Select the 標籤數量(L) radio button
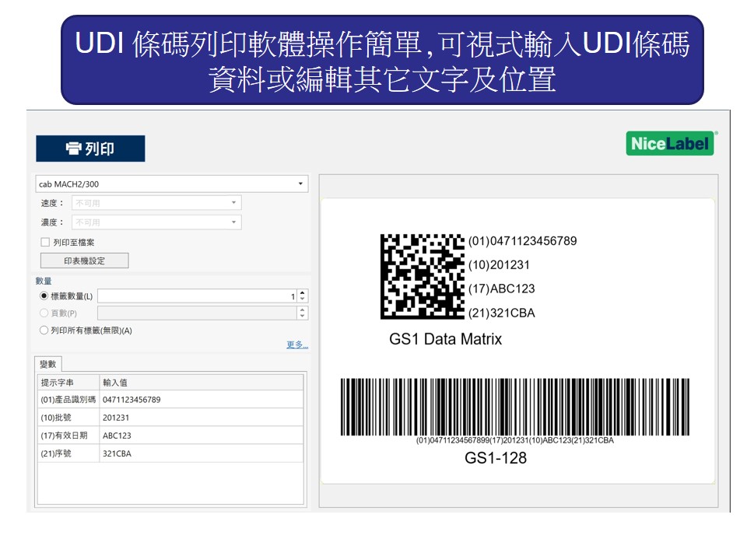This screenshot has height=560, width=747. pos(44,296)
